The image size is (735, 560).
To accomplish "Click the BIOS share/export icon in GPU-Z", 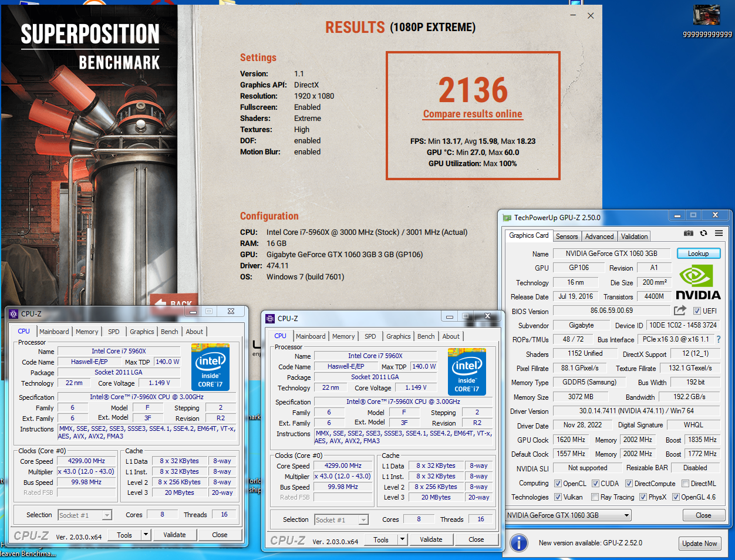I will 680,311.
